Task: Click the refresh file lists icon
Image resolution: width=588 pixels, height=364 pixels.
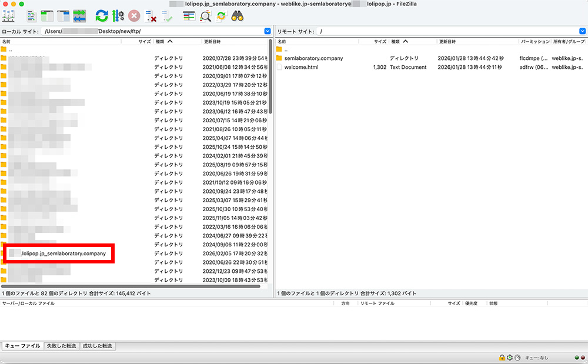Action: click(x=102, y=16)
